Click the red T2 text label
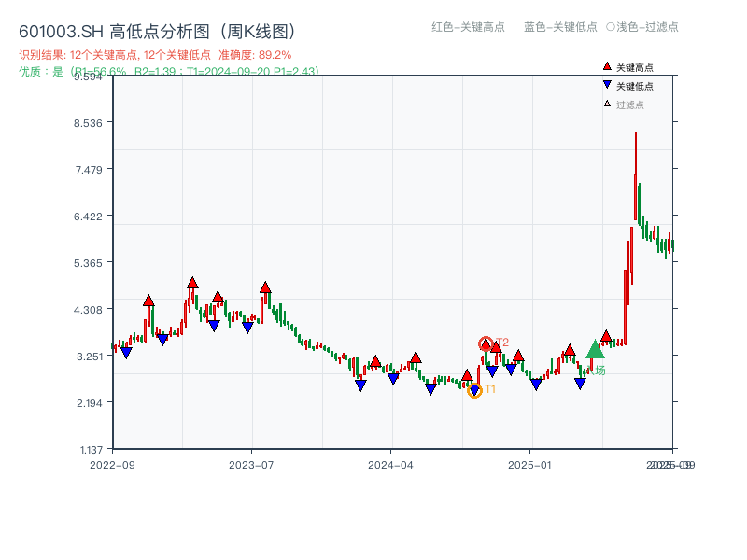This screenshot has width=747, height=560. coord(502,342)
